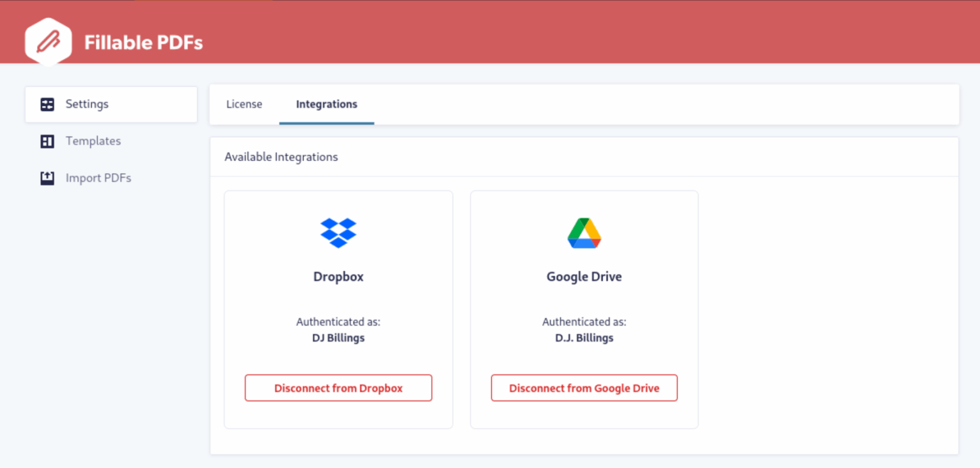Click the Available Integrations section header

281,157
